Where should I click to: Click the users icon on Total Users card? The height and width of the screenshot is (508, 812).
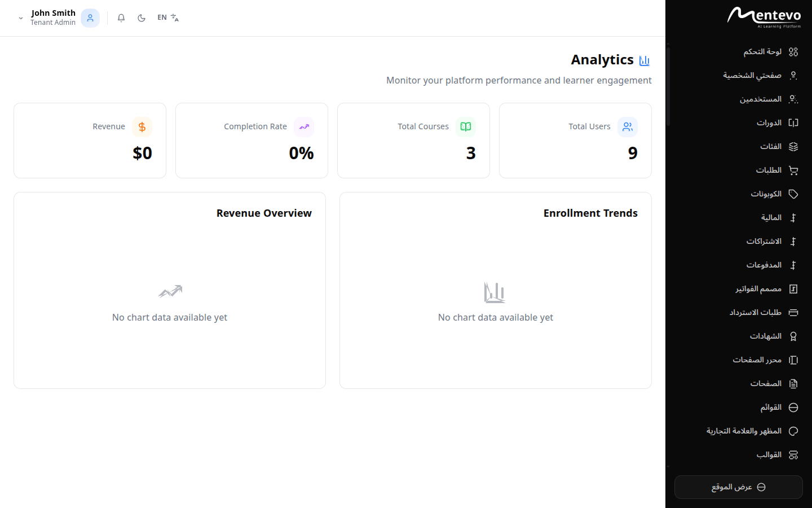627,126
